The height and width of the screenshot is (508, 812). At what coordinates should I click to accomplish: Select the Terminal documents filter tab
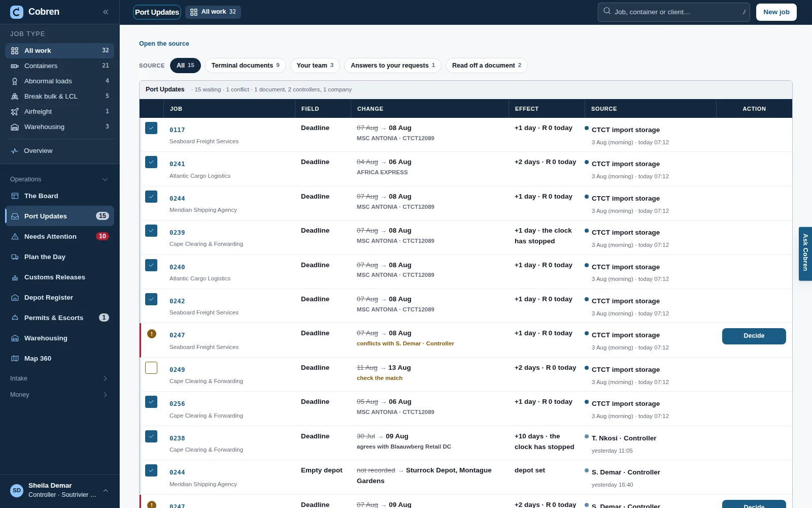246,66
